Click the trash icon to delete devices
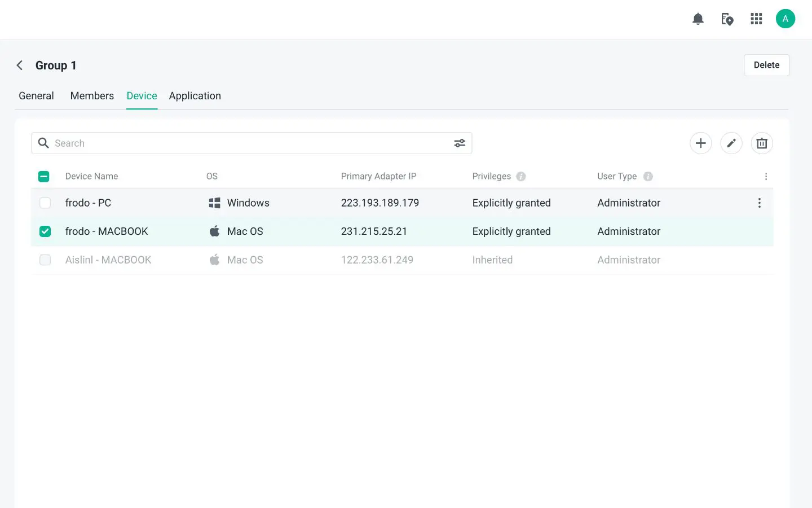Image resolution: width=812 pixels, height=508 pixels. pyautogui.click(x=762, y=143)
